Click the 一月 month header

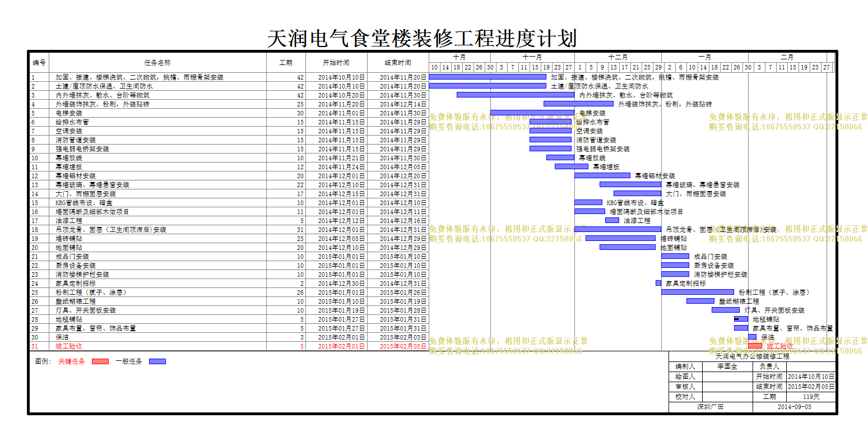tap(705, 57)
